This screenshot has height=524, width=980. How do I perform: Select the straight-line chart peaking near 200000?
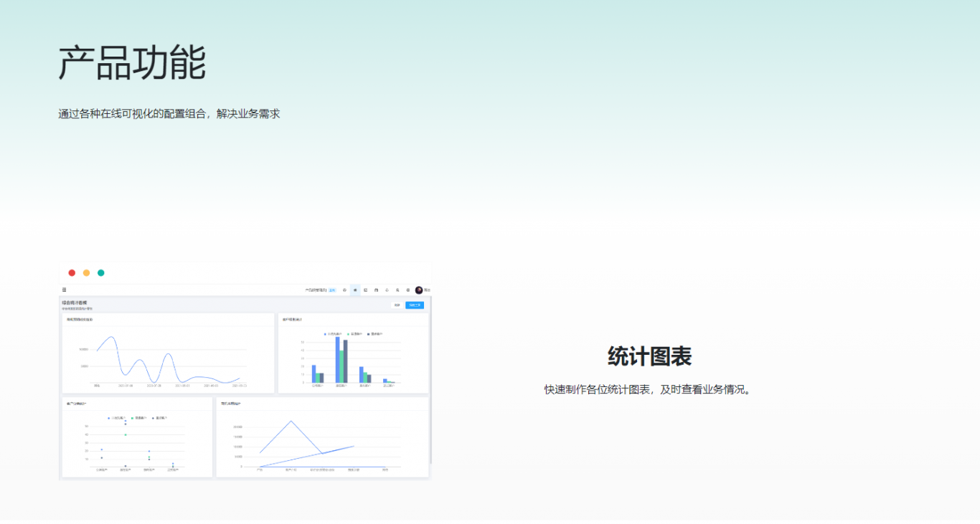click(x=322, y=437)
